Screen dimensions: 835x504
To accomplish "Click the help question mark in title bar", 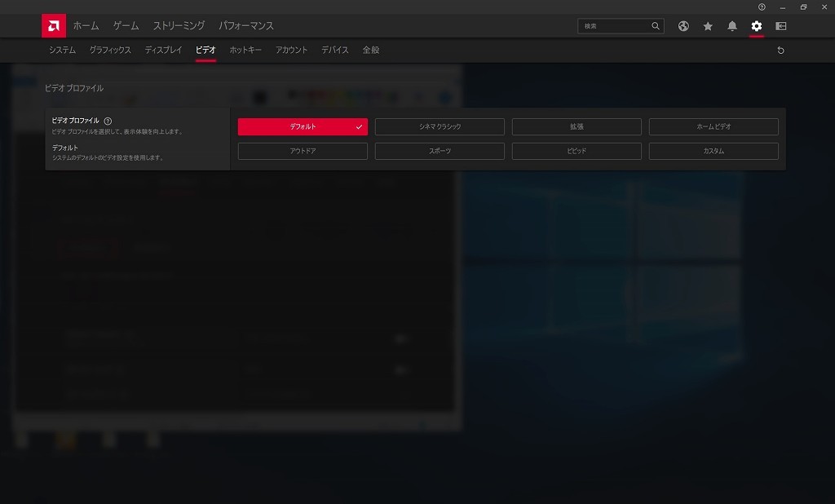I will tap(762, 7).
